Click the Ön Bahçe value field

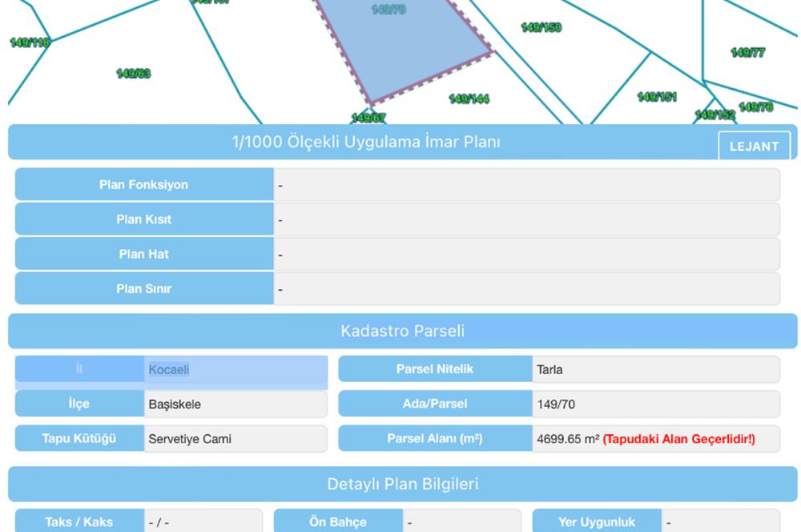tap(462, 522)
